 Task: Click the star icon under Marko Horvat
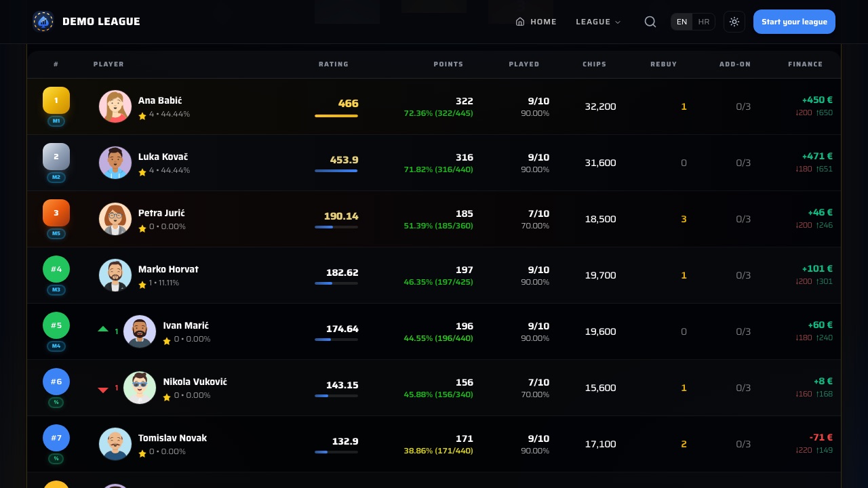click(142, 285)
